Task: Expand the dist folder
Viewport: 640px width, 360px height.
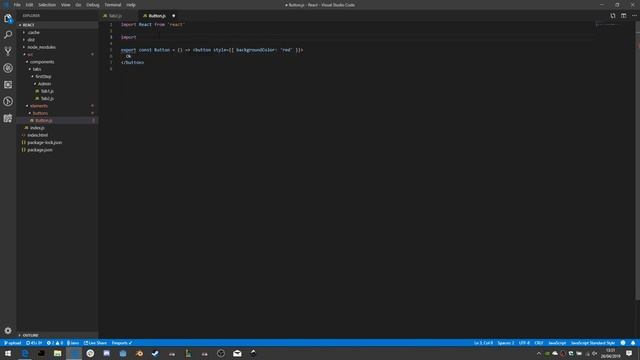Action: pyautogui.click(x=57, y=40)
